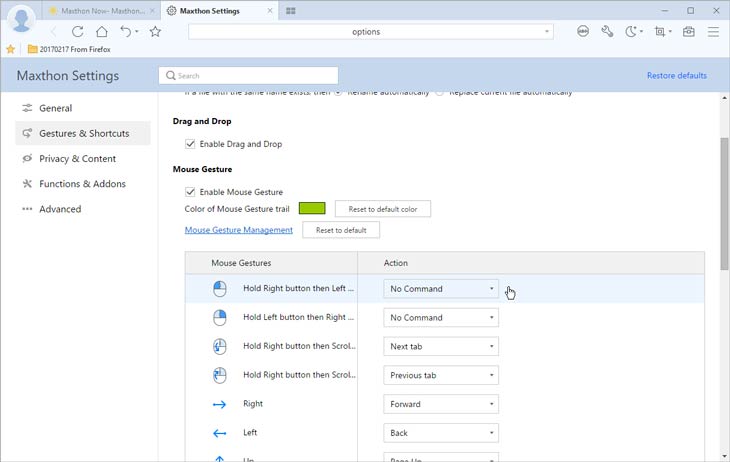Open General settings section
730x462 pixels.
[83, 108]
